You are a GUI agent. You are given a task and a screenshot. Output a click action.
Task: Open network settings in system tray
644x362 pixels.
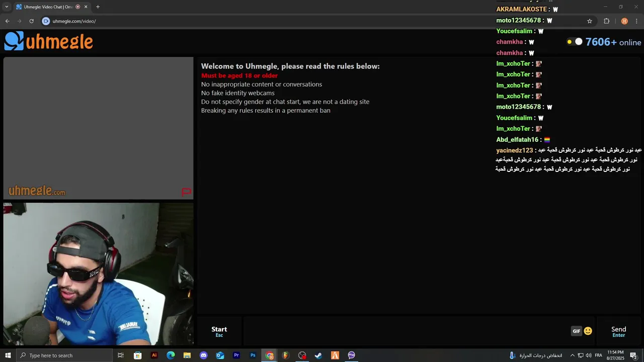(x=580, y=355)
